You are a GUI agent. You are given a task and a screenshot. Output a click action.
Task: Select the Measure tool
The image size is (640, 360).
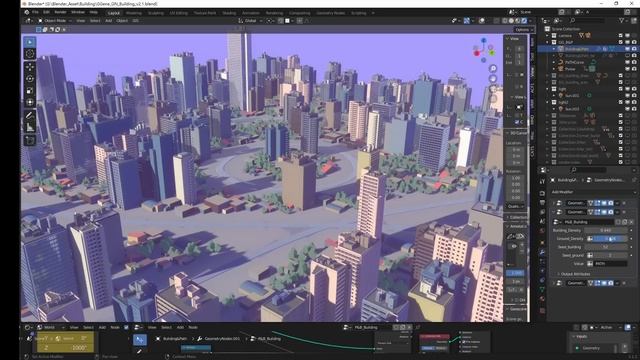point(30,128)
